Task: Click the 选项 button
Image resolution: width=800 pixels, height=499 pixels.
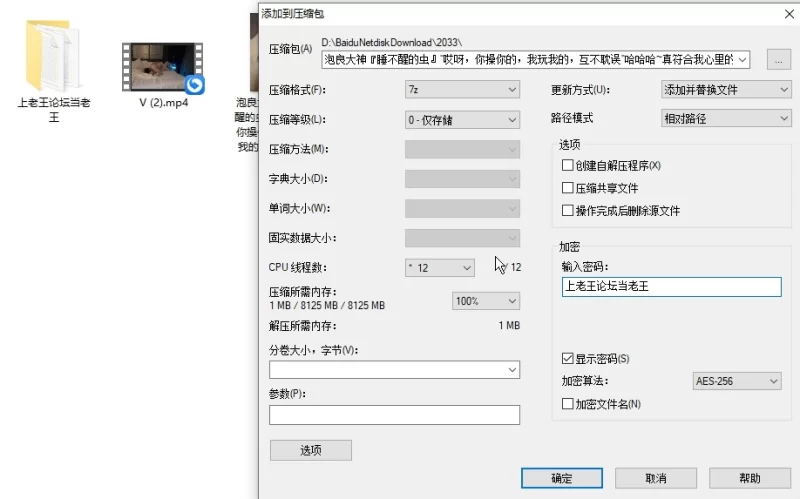Action: coord(311,450)
